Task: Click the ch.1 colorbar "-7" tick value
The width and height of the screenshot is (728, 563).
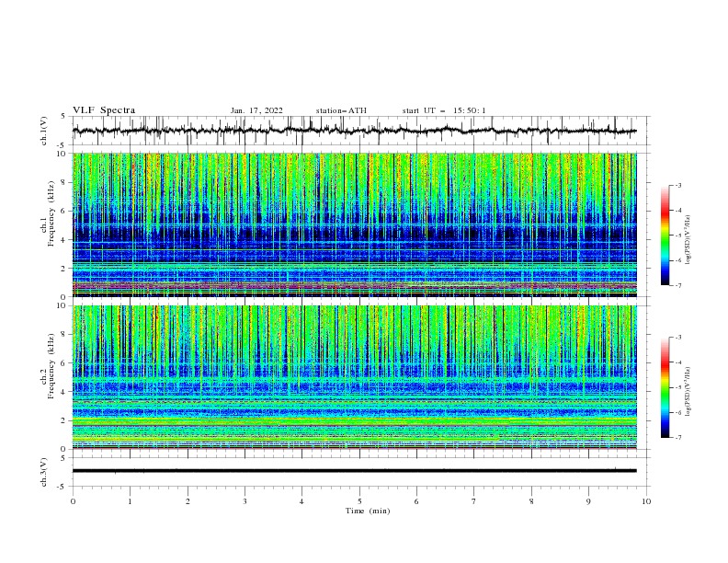Action: (x=678, y=285)
